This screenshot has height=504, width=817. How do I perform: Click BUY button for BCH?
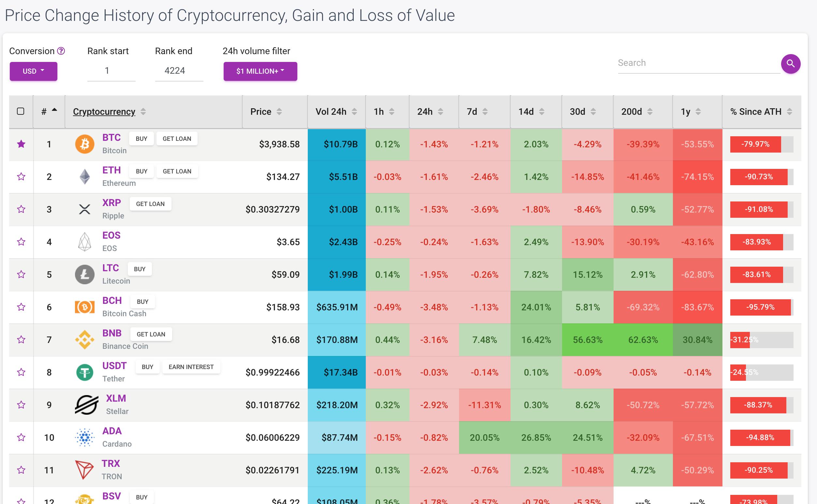click(142, 302)
